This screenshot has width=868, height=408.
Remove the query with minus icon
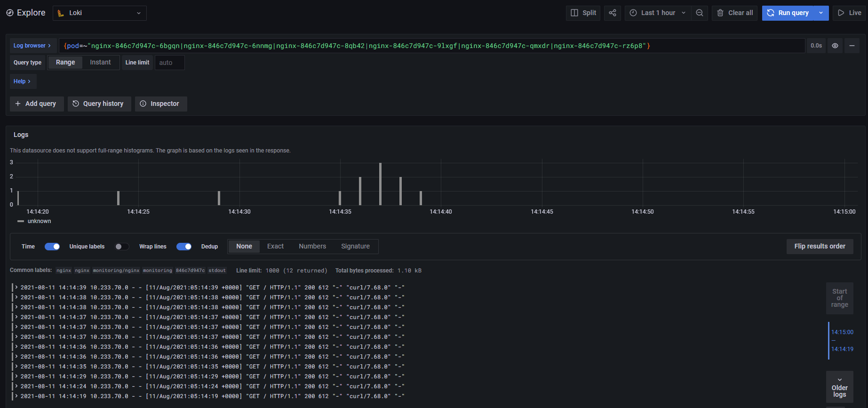pyautogui.click(x=852, y=46)
